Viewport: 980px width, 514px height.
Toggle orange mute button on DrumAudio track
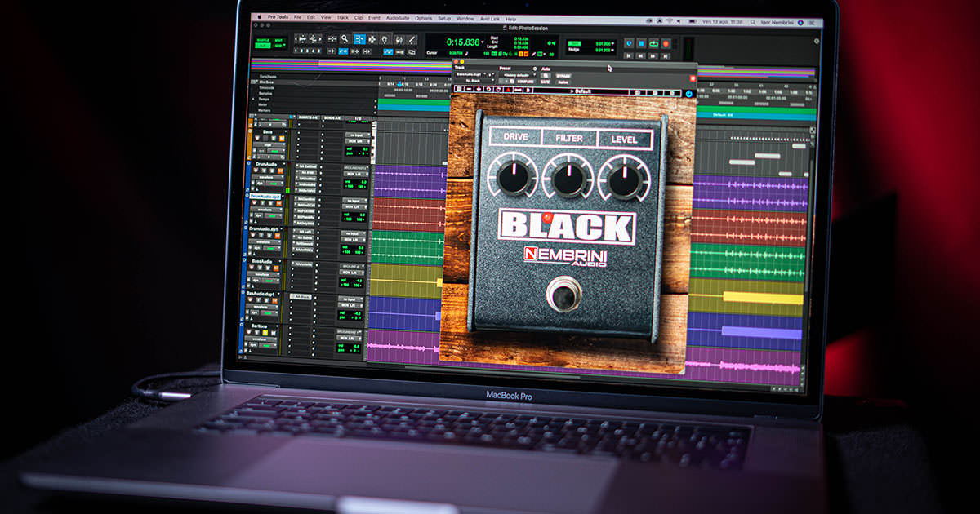point(281,171)
